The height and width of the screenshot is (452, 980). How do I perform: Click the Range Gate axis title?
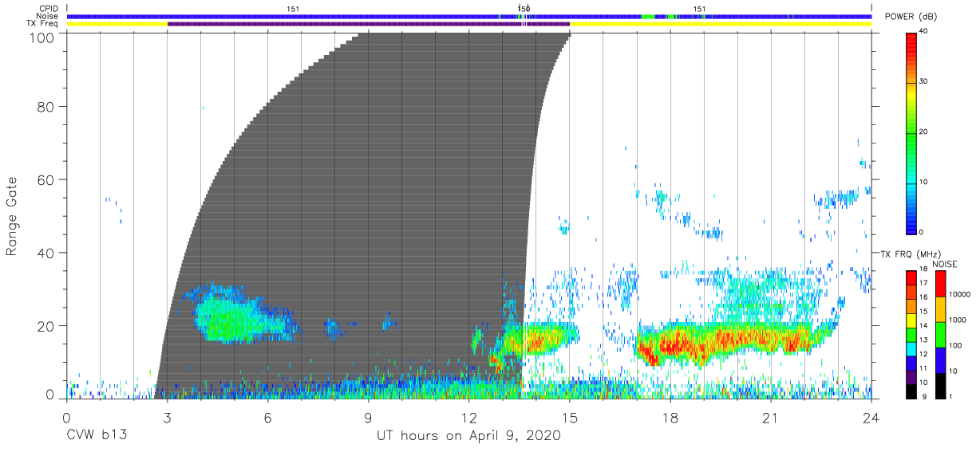(x=13, y=217)
